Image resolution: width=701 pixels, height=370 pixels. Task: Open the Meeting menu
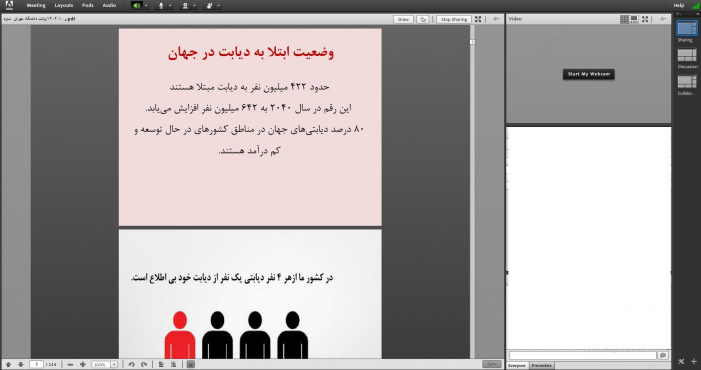(x=36, y=5)
